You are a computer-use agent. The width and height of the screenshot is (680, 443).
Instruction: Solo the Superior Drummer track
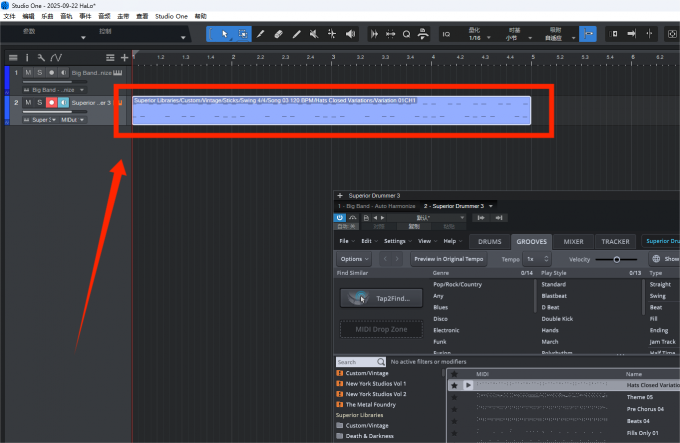tap(40, 102)
